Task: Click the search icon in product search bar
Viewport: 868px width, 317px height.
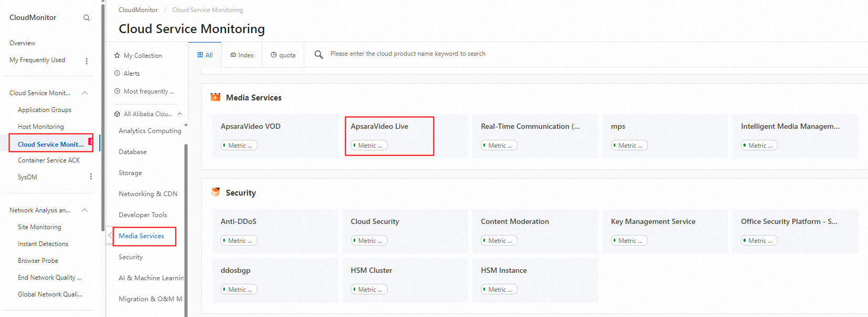Action: (318, 54)
